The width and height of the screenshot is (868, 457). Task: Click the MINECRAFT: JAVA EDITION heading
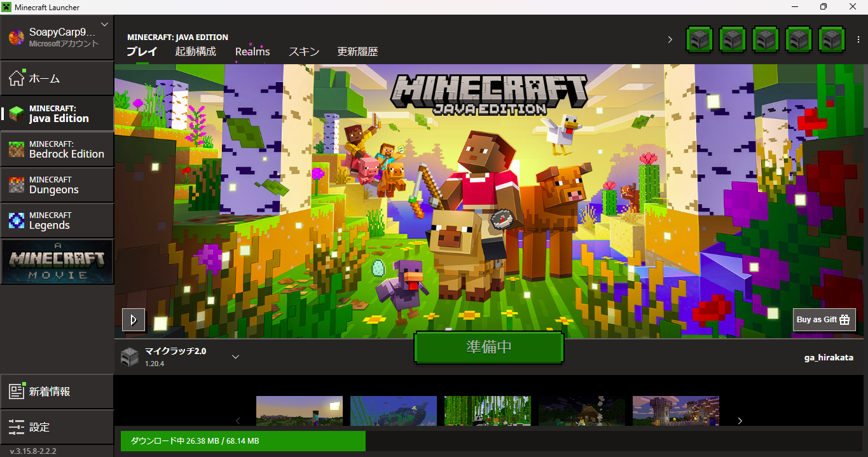tap(177, 37)
